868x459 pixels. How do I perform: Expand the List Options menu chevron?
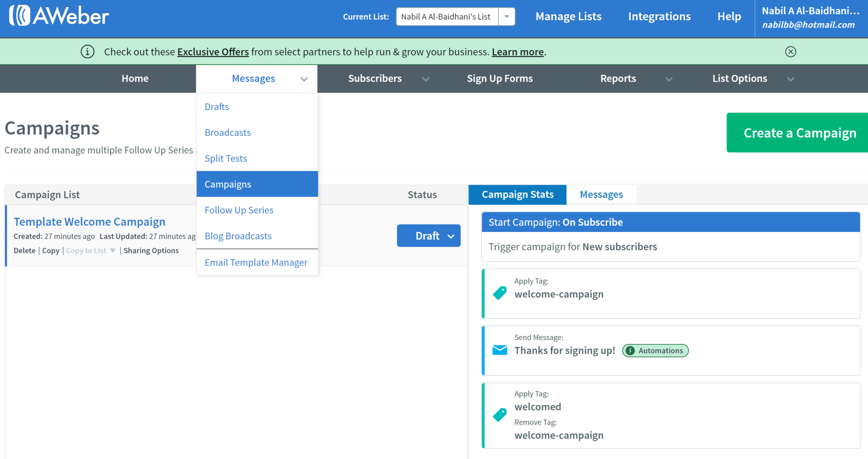[x=790, y=79]
